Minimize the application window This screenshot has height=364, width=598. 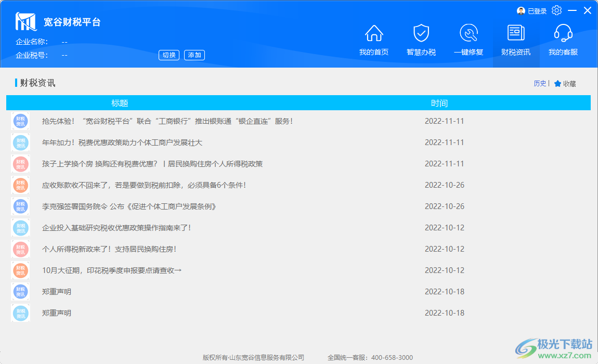pyautogui.click(x=572, y=11)
